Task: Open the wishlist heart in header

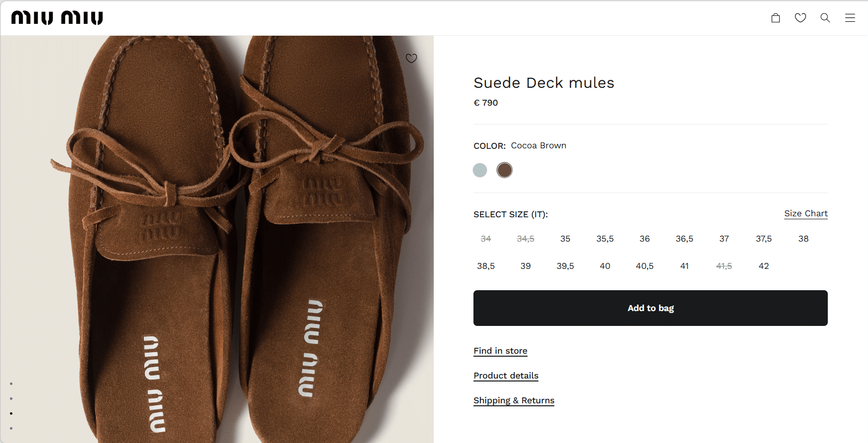Action: click(x=801, y=18)
